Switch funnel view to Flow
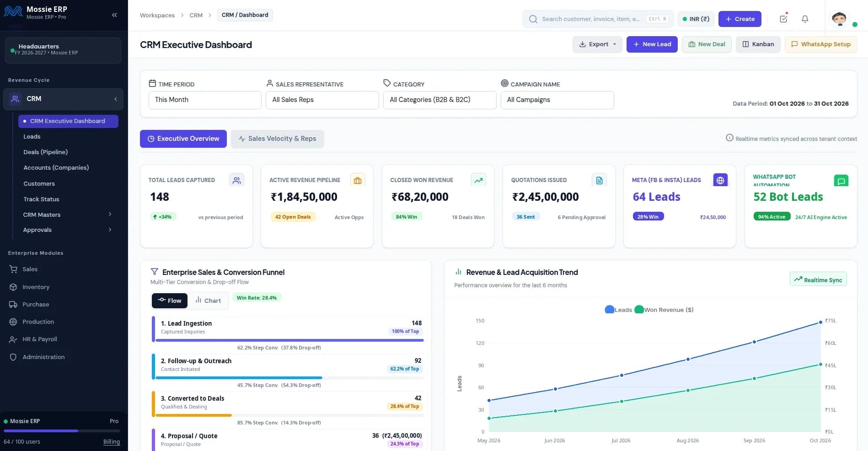This screenshot has width=868, height=451. pos(170,301)
